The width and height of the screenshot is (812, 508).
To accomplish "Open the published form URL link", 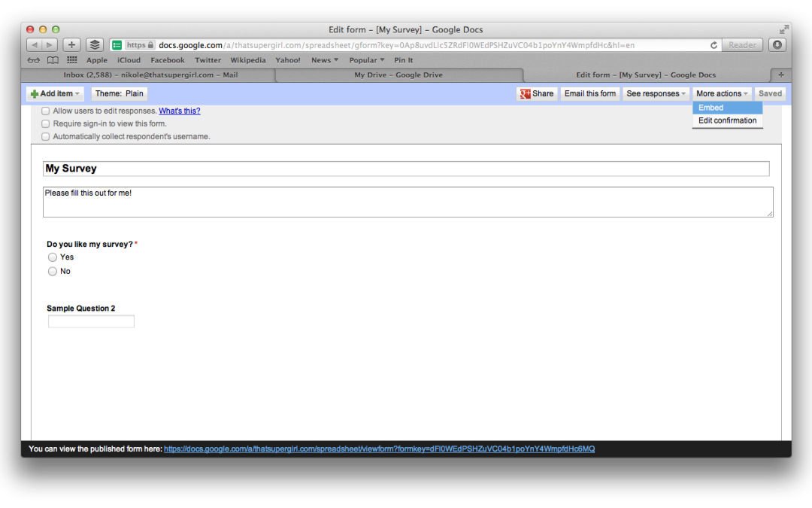I will [x=379, y=449].
